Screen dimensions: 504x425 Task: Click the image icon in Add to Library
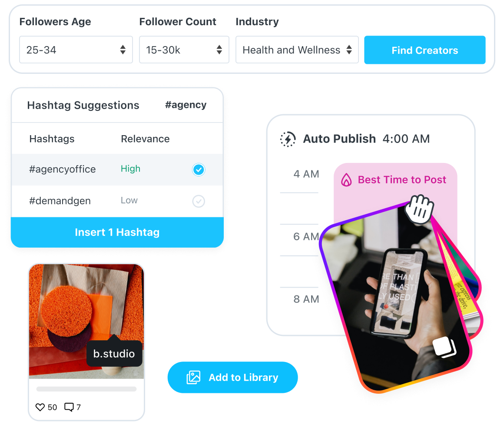tap(193, 378)
